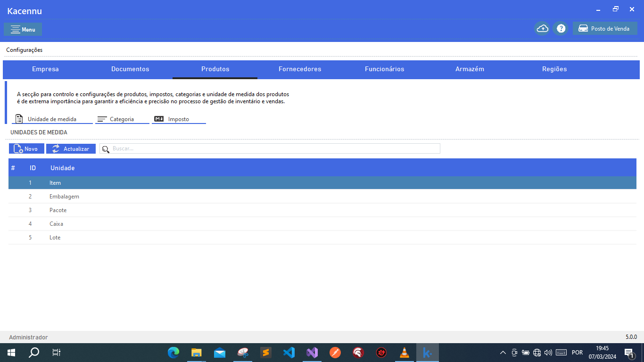Open Microsoft Edge in taskbar

[x=173, y=353]
